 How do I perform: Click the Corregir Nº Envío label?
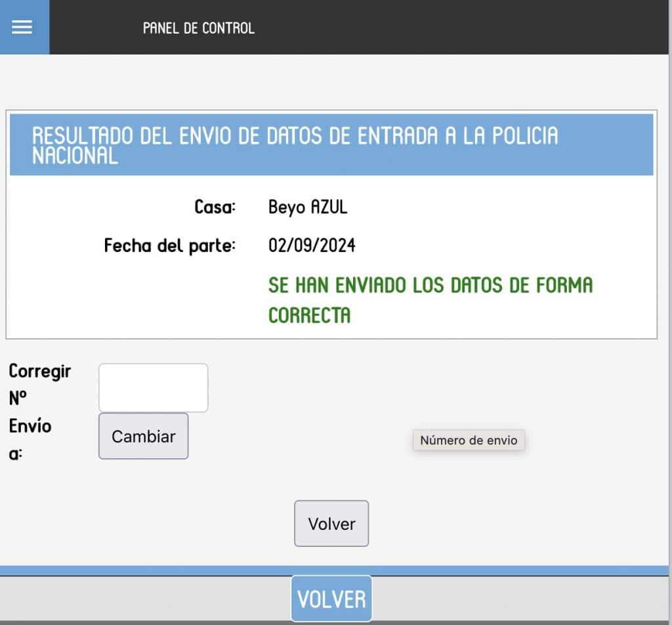click(x=39, y=410)
